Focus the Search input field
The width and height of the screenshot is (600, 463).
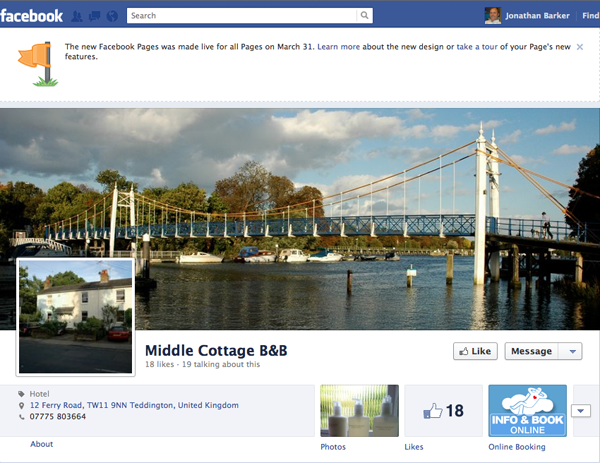coord(242,15)
